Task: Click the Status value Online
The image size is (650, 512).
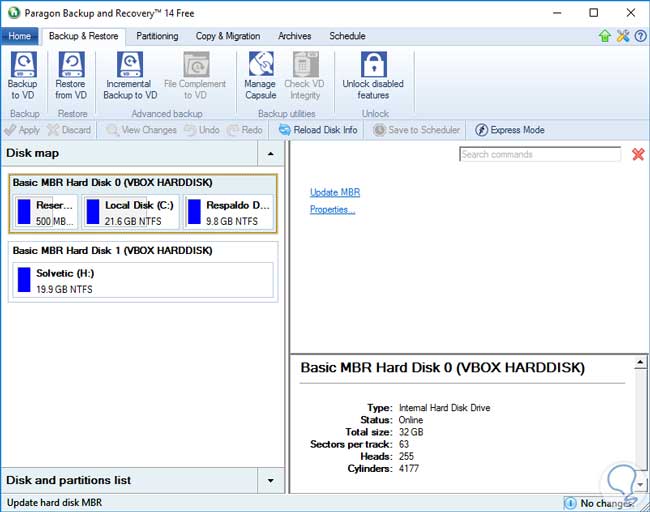Action: [x=411, y=420]
